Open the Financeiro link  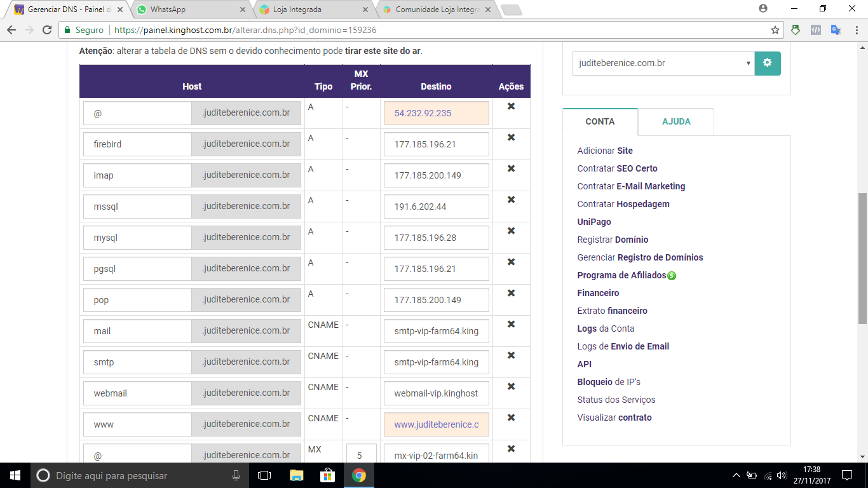(598, 293)
